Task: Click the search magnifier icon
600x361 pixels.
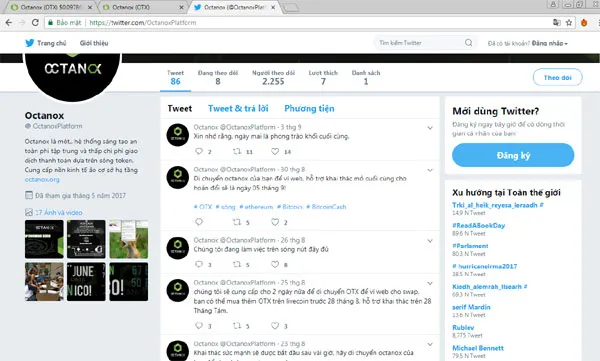Action: tap(468, 42)
